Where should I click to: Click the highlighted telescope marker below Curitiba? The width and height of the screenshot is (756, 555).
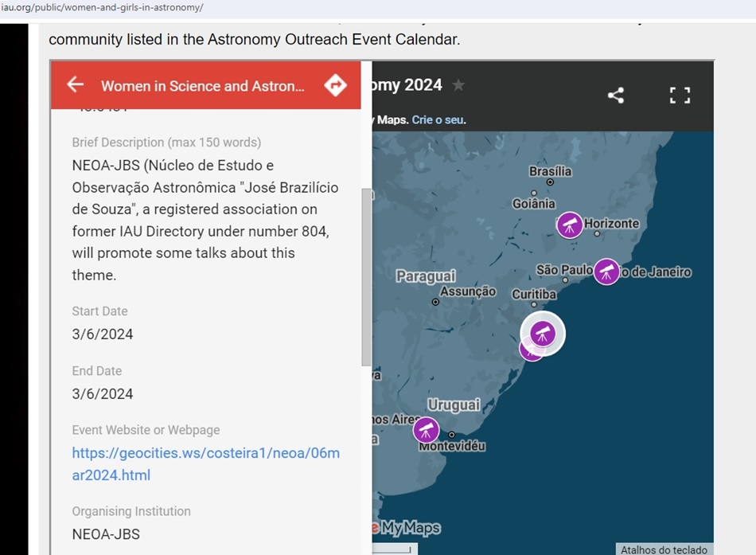543,332
